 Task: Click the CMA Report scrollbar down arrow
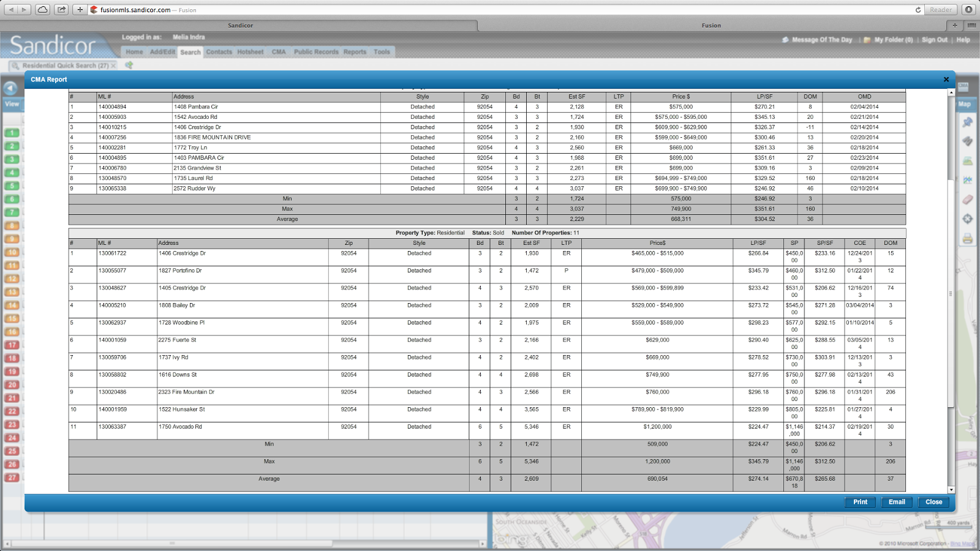click(951, 490)
